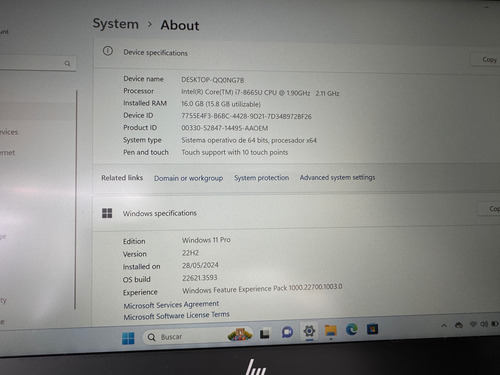Click the Buscar taskbar search field
Viewport: 500px width, 375px height.
(198, 336)
